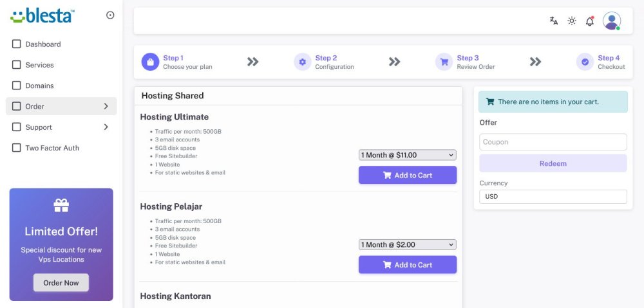Click the Services checkbox icon
The height and width of the screenshot is (308, 644).
[x=17, y=65]
